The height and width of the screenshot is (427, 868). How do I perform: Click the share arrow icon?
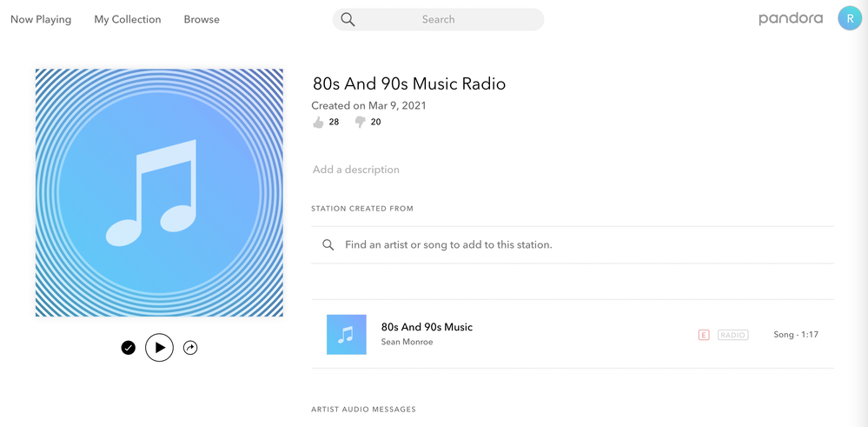coord(190,348)
